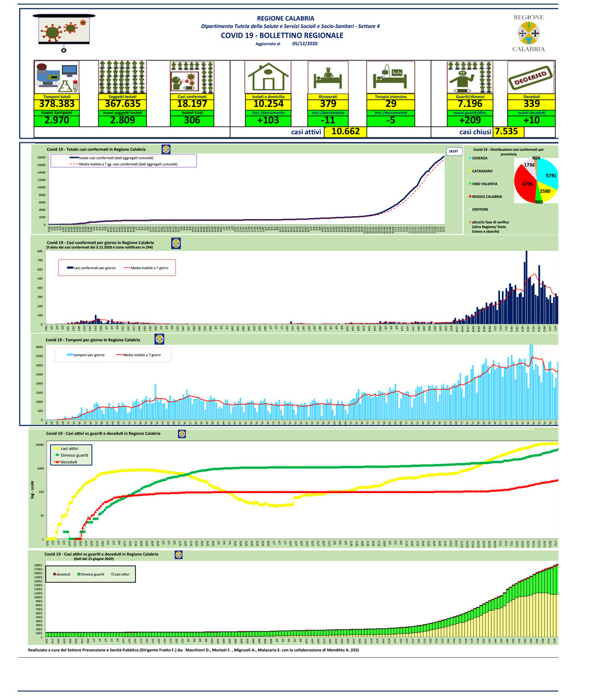Click the DECEASED stamp icon
Screen dimensions: 592x700
(531, 77)
